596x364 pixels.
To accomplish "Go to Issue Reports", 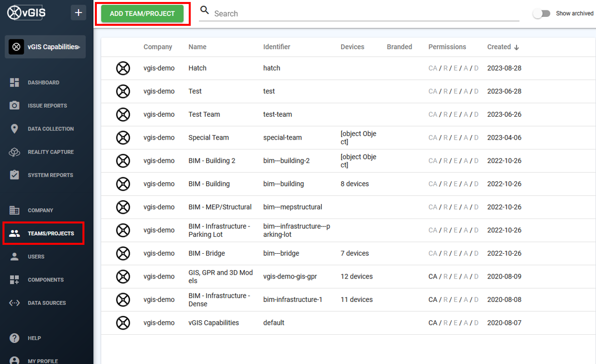I will pos(47,106).
